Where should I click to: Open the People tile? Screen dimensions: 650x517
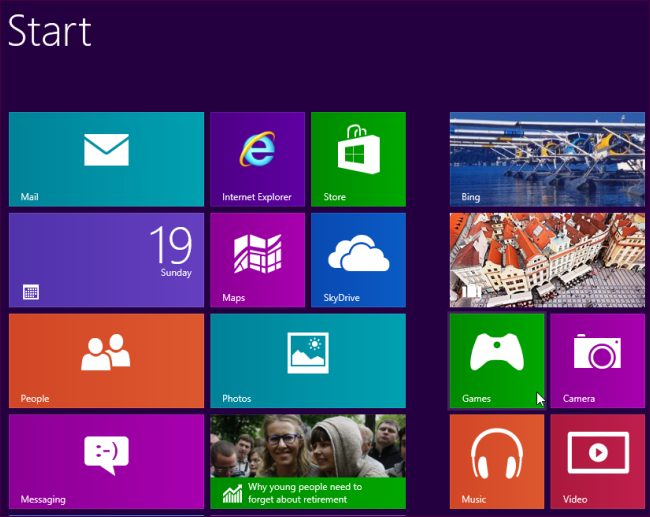106,361
